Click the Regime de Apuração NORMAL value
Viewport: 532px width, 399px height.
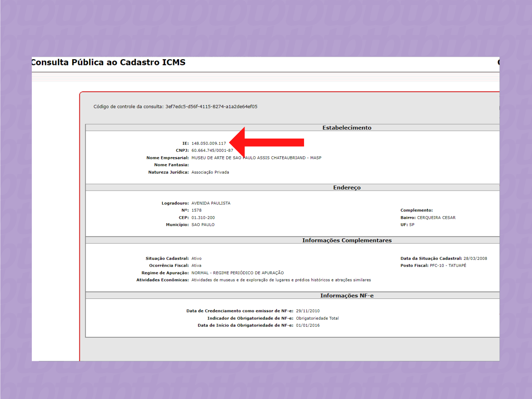238,273
